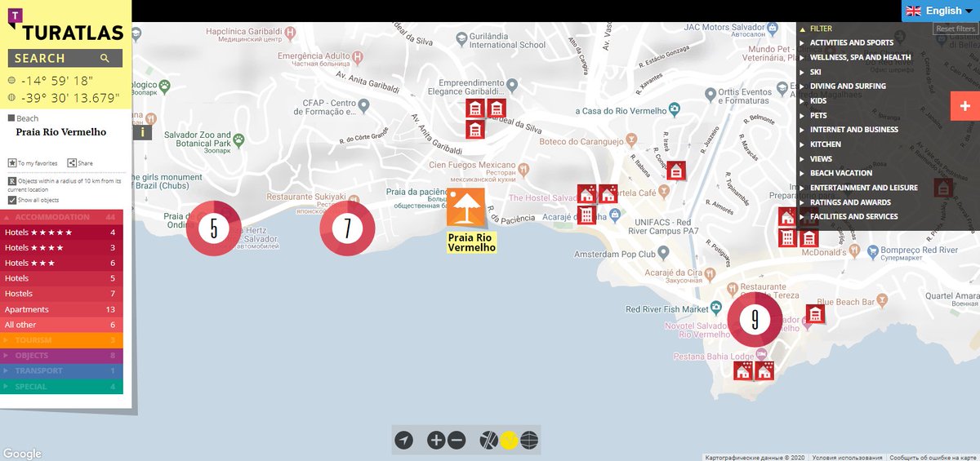Expand the Pets filter
Viewport: 980px width, 461px height.
[x=817, y=115]
